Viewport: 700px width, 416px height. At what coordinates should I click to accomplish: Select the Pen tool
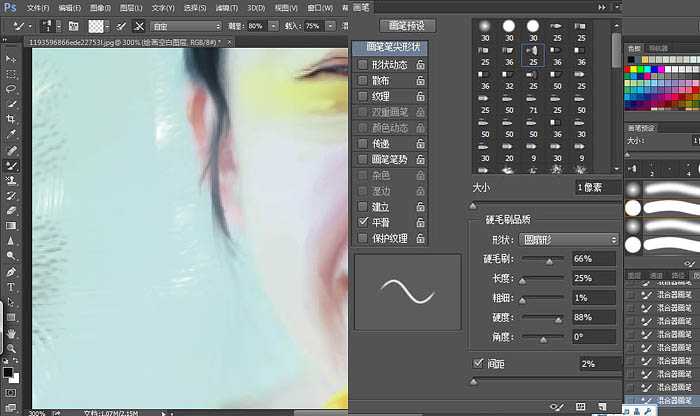click(11, 272)
